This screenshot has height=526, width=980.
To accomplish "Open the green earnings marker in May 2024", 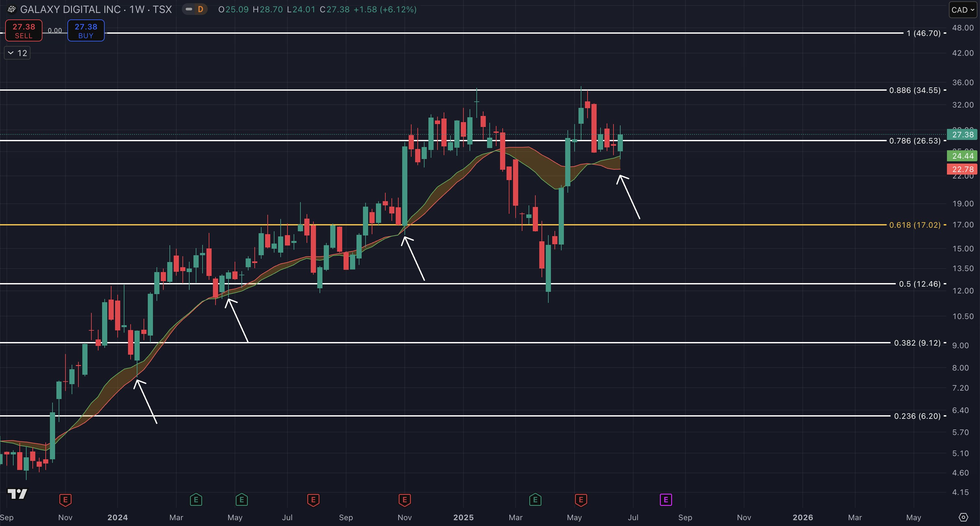I will tap(241, 500).
